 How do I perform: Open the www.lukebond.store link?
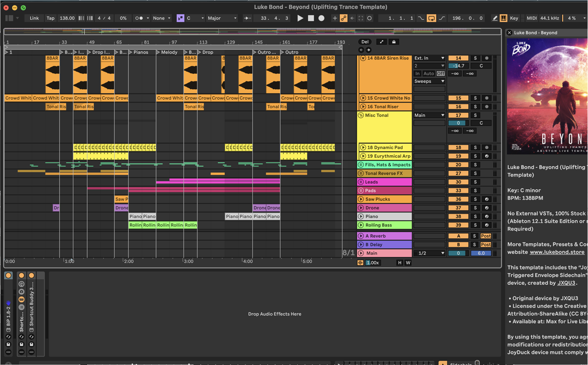pos(557,252)
